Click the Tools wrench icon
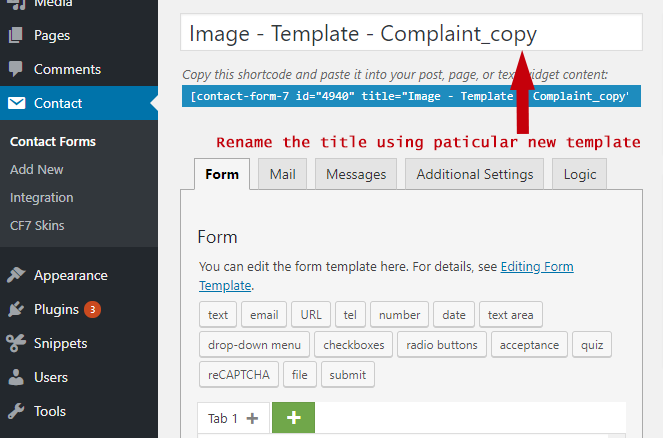Screen dimensions: 663x438 coord(16,412)
